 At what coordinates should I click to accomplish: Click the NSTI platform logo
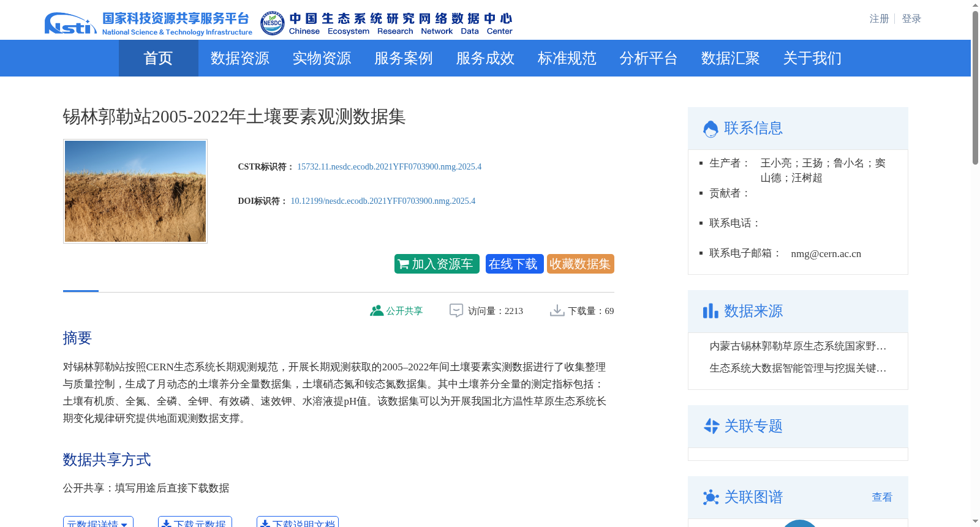70,23
